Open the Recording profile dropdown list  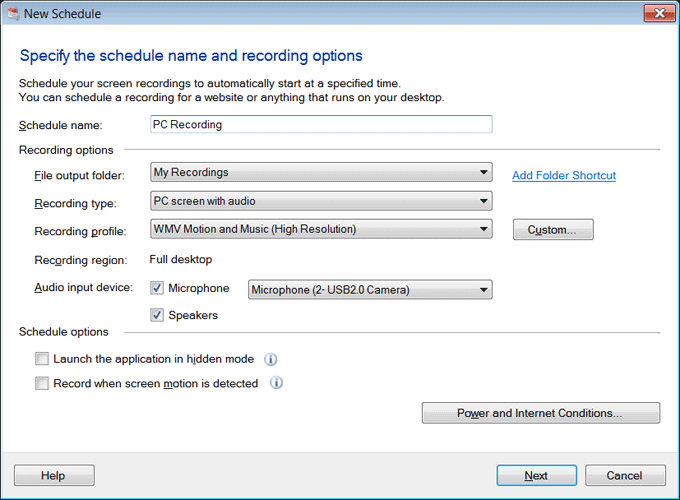coord(321,229)
